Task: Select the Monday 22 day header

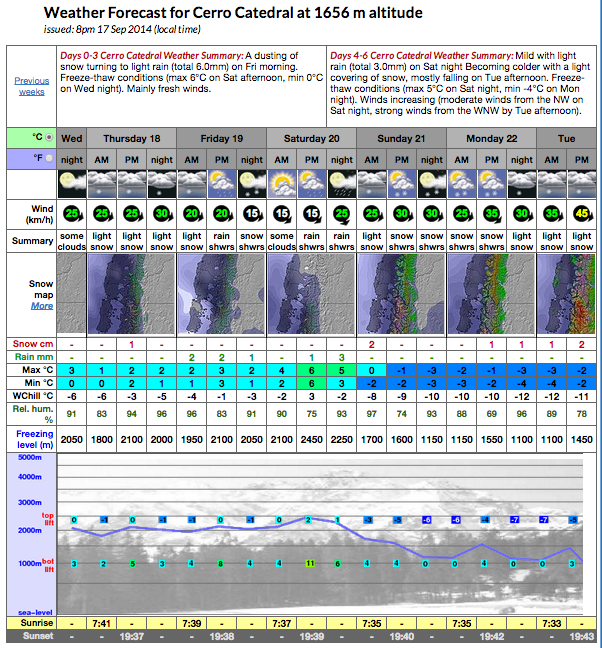Action: click(x=492, y=138)
